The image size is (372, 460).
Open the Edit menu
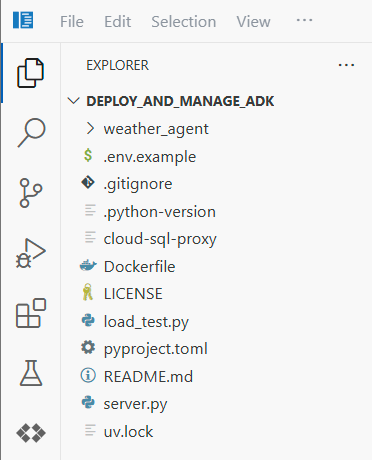click(117, 22)
